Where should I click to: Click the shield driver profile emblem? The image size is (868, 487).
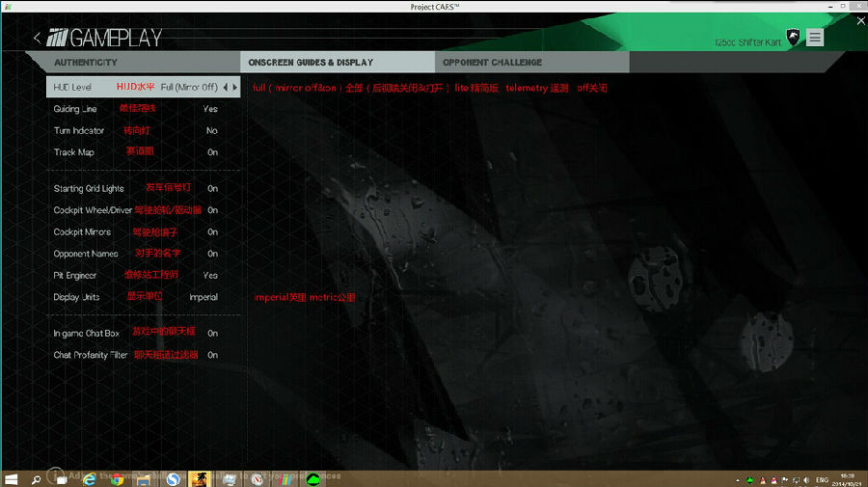pyautogui.click(x=794, y=38)
